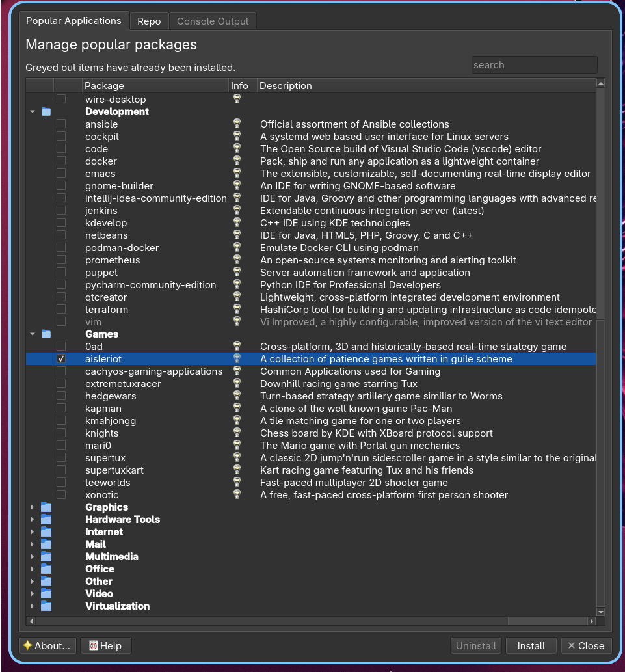625x672 pixels.
Task: Click info bulb for prometheus
Action: (237, 260)
